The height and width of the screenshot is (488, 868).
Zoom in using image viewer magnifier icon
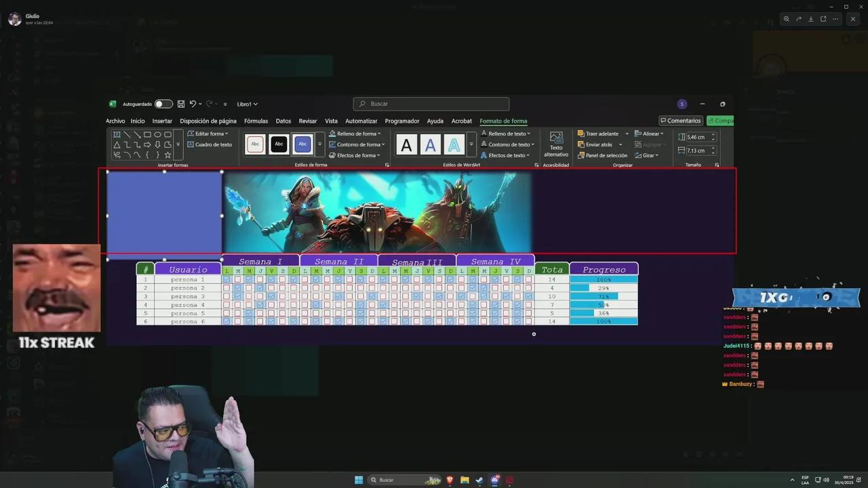[787, 19]
